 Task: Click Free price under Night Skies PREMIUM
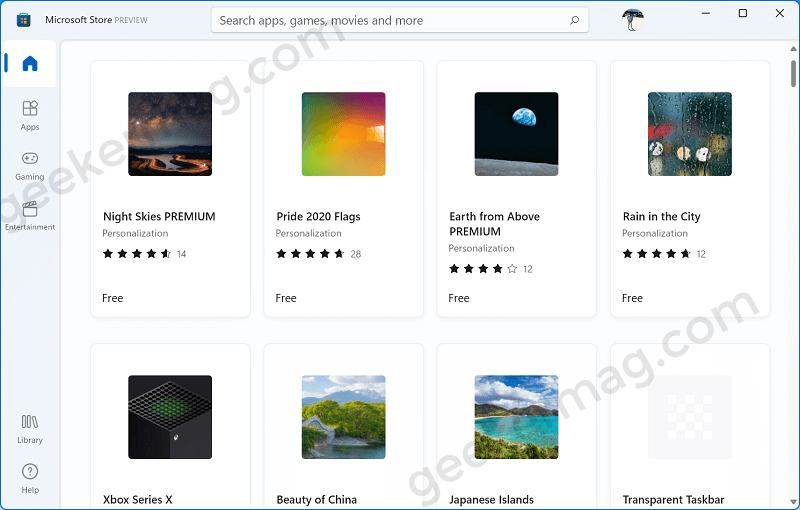(x=112, y=298)
